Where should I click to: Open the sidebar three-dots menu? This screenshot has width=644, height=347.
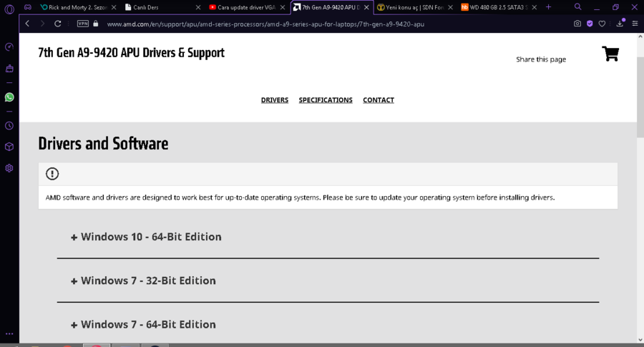pyautogui.click(x=9, y=334)
